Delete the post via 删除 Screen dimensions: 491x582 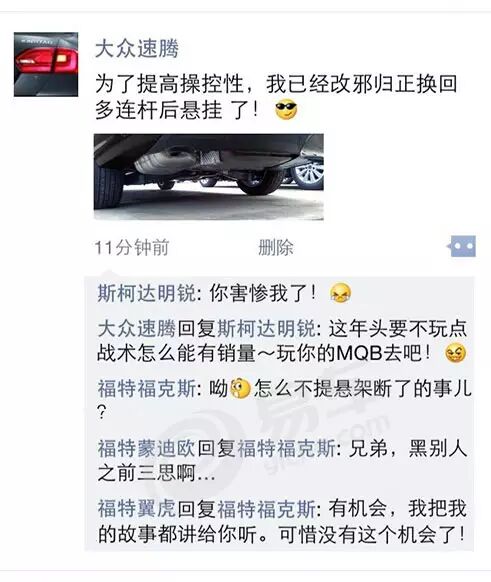pos(276,247)
